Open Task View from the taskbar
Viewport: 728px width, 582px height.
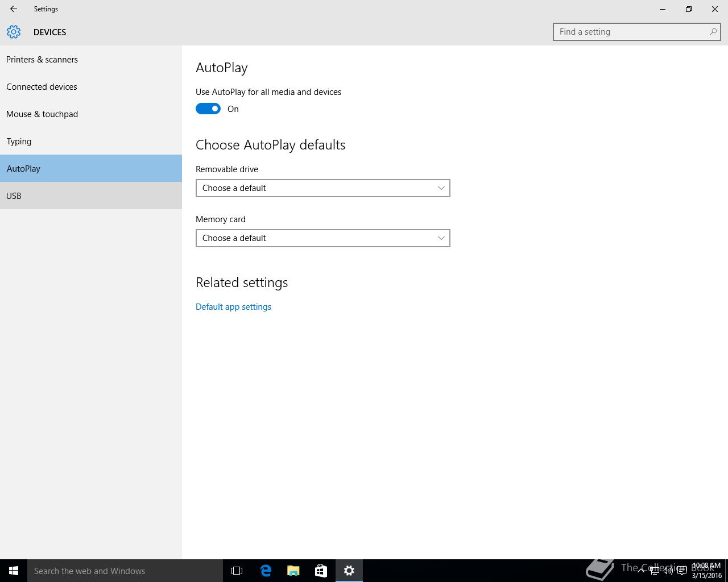pos(237,571)
